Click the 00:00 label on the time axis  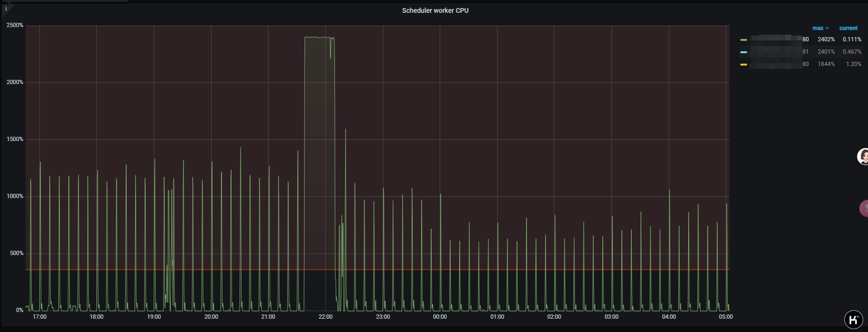pos(440,317)
